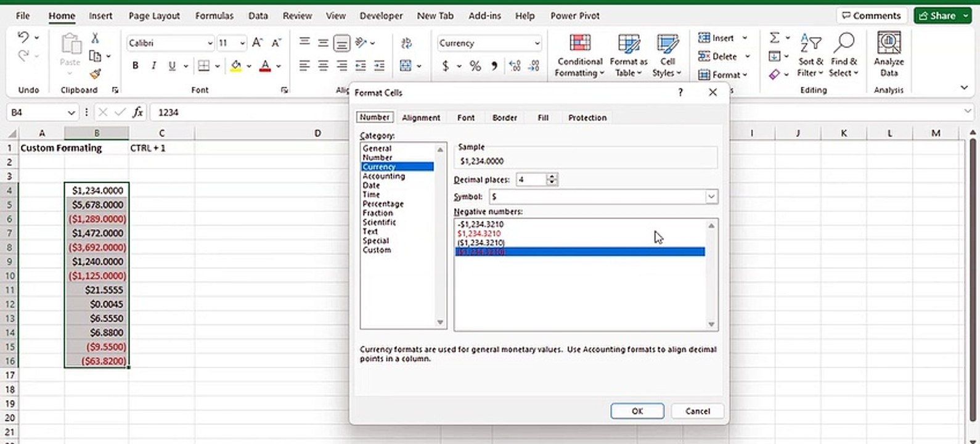The height and width of the screenshot is (444, 980).
Task: Apply yellow Fill Color swatch
Action: click(x=236, y=65)
